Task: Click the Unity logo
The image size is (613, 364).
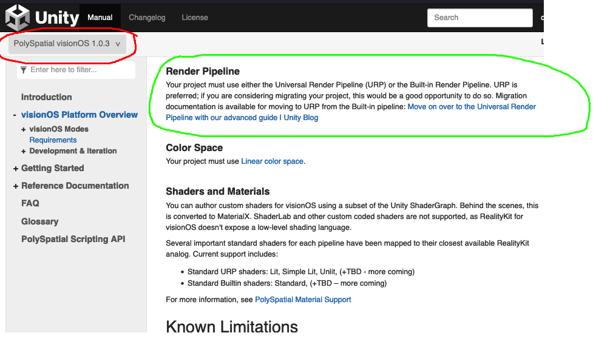Action: tap(42, 17)
